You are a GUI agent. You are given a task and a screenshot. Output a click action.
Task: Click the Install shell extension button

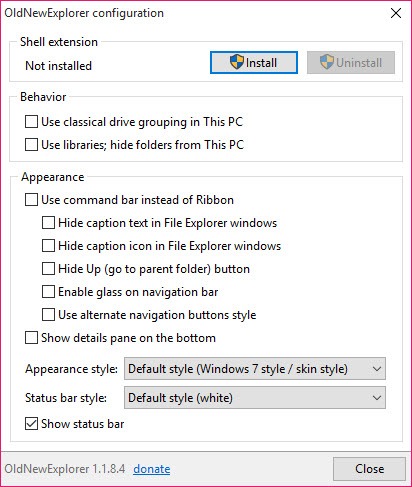254,62
